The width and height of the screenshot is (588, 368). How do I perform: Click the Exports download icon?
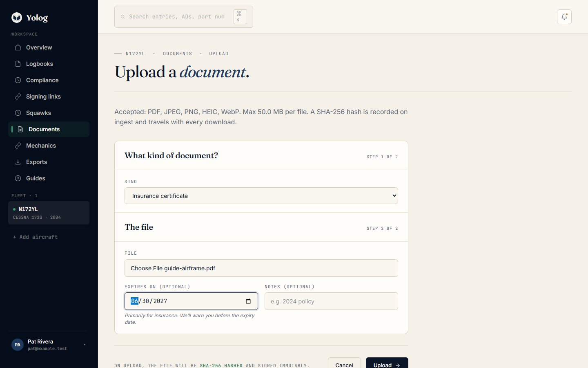(18, 162)
